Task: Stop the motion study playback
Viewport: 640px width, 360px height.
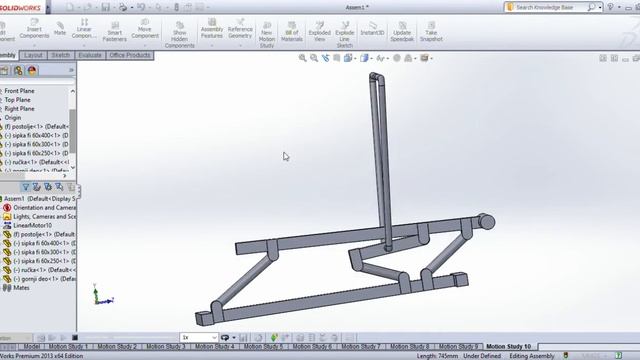Action: pyautogui.click(x=75, y=338)
